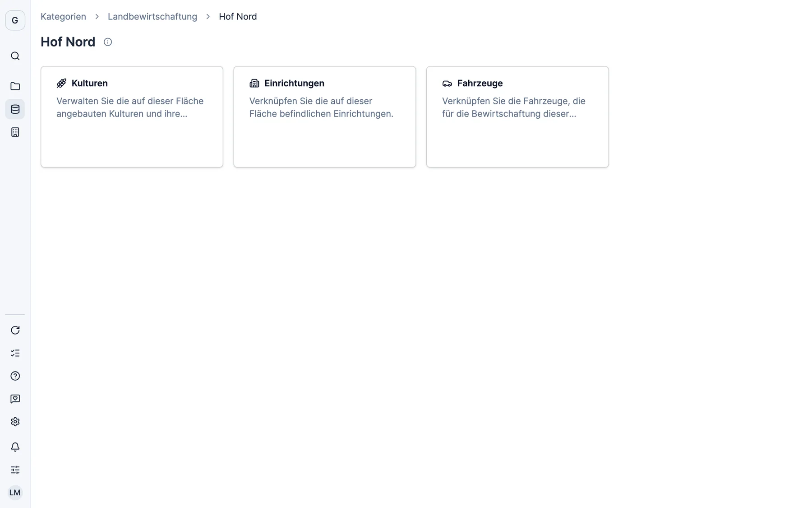Click the car icon on Fahrzeuge card
Screen dimensions: 812x508
click(447, 83)
